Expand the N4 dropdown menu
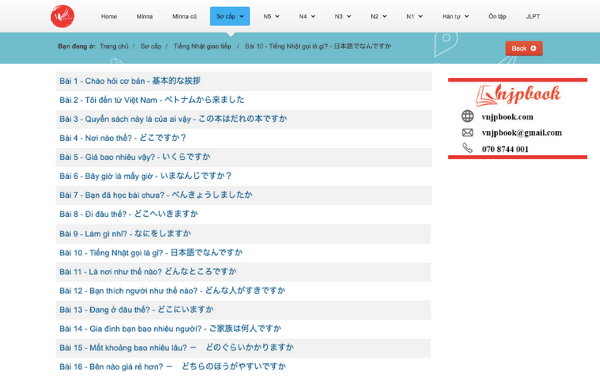 tap(307, 16)
